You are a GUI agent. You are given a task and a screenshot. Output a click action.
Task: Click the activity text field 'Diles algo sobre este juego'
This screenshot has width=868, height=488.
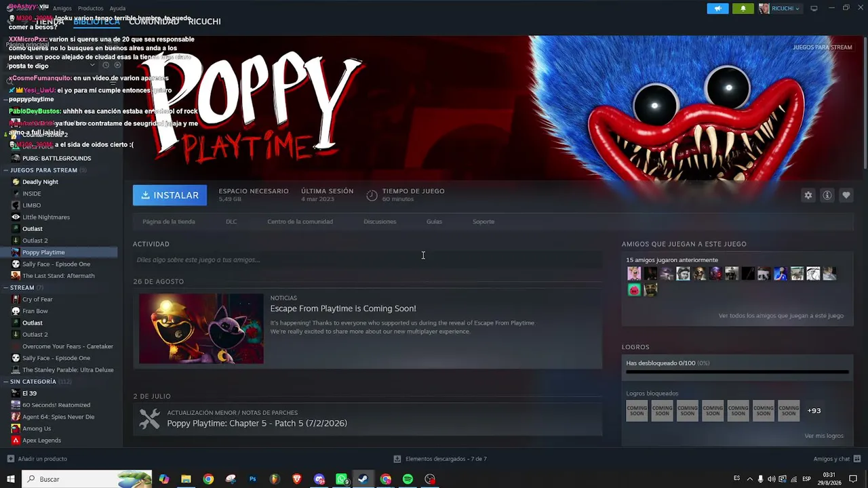pyautogui.click(x=368, y=260)
